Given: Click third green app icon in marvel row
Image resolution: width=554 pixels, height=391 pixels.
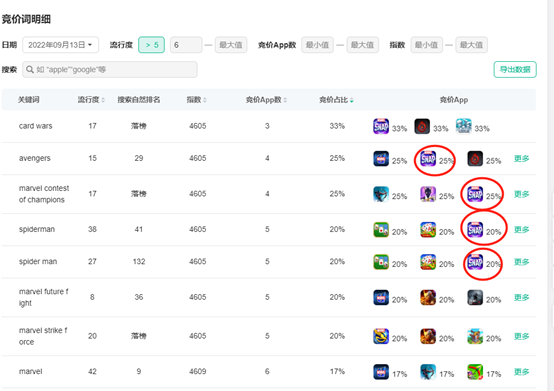Looking at the screenshot, I should click(475, 372).
